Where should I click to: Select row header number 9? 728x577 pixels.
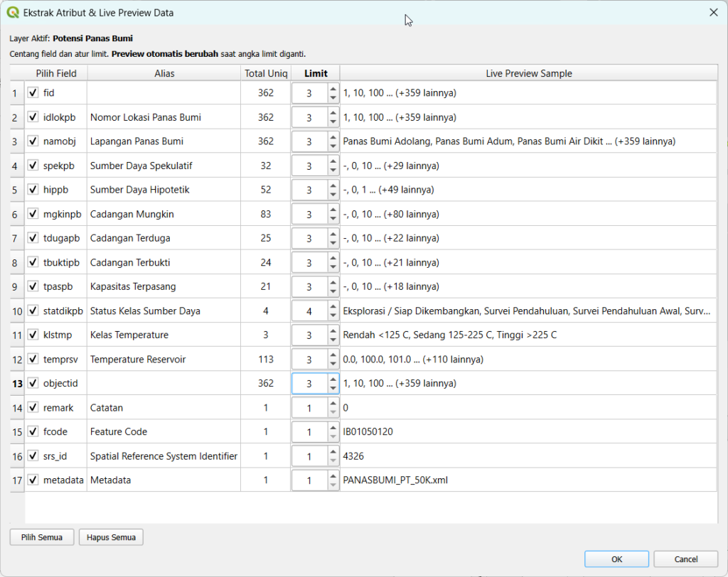(16, 286)
